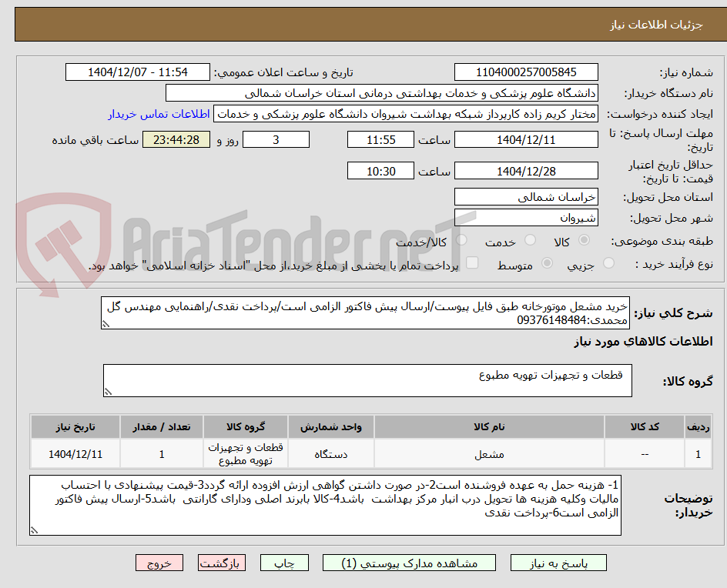Click the نام کالا column header

[x=489, y=426]
